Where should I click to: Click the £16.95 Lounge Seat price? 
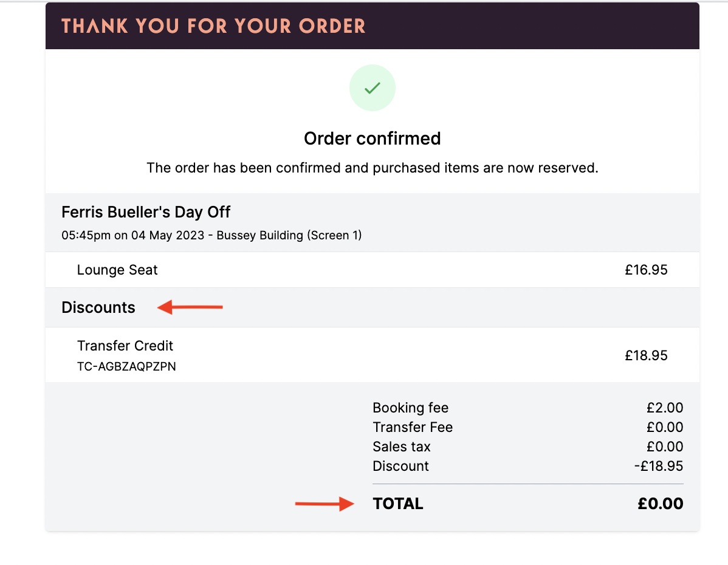pyautogui.click(x=646, y=270)
